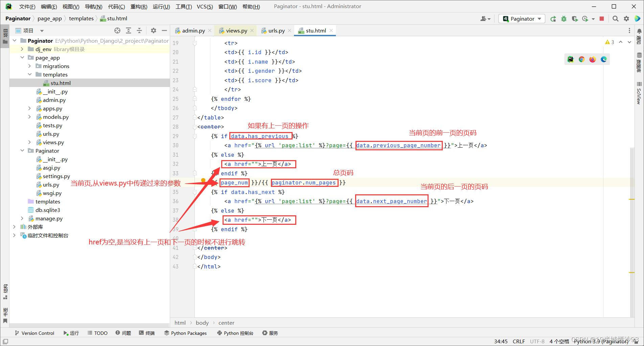Click the JetBrains Space logo icon
Viewport: 644px width, 346px height.
tap(637, 19)
